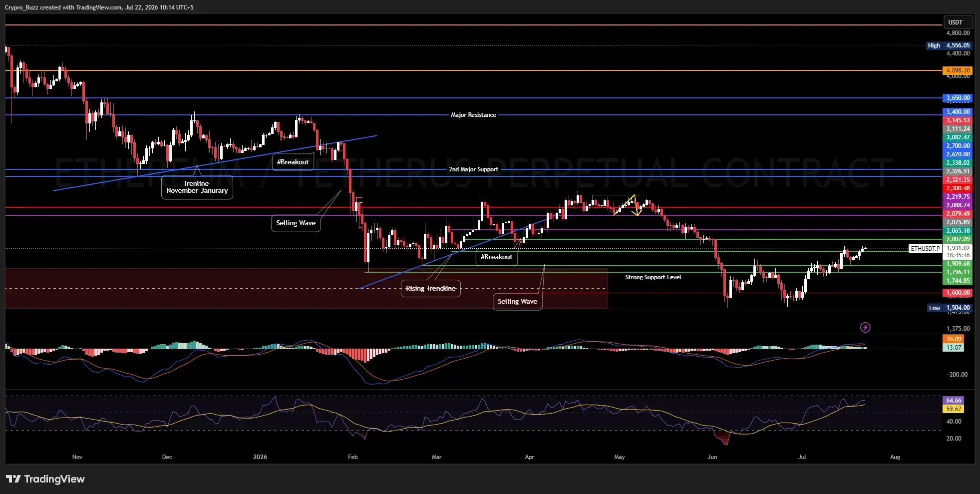980x494 pixels.
Task: Select the blue 3,400.00 price tag
Action: (958, 112)
